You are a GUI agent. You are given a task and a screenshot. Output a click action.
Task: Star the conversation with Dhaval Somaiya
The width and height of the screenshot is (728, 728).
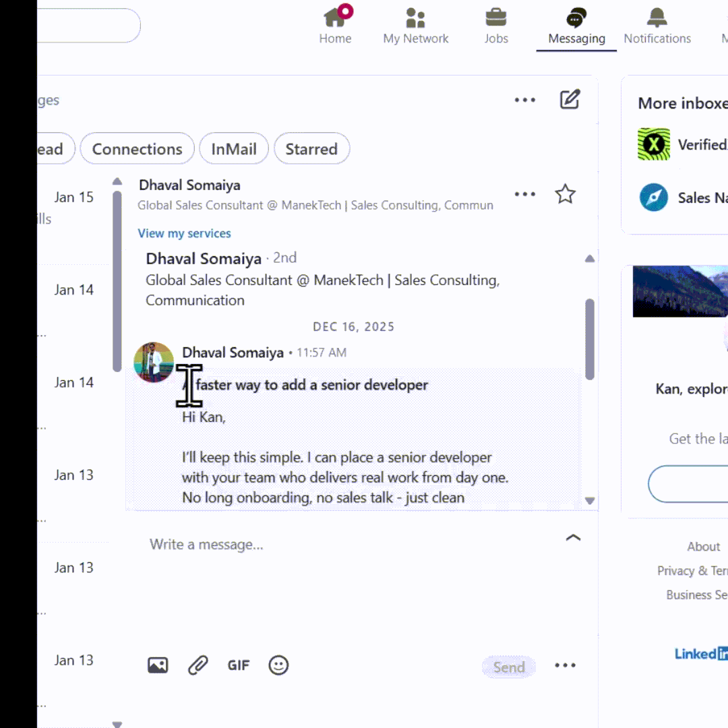pyautogui.click(x=565, y=194)
